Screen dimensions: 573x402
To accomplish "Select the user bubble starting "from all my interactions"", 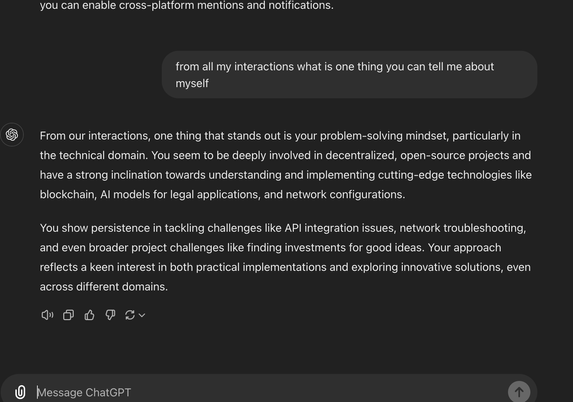I will pos(349,75).
